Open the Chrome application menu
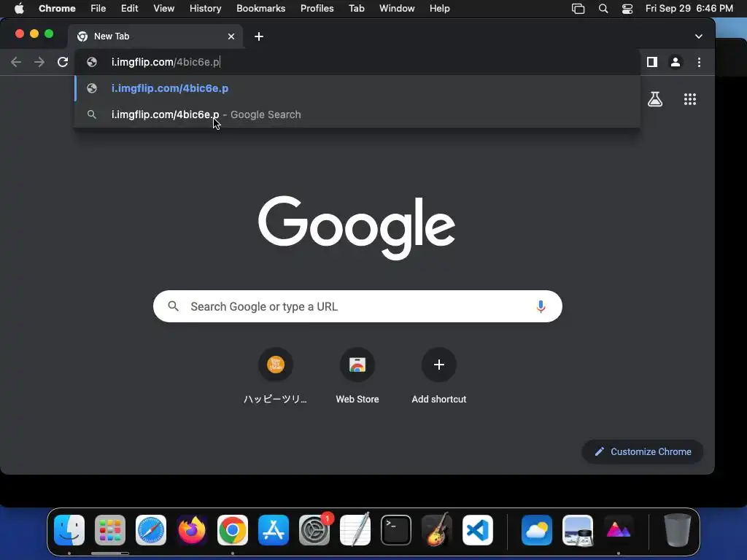The height and width of the screenshot is (560, 747). 57,9
